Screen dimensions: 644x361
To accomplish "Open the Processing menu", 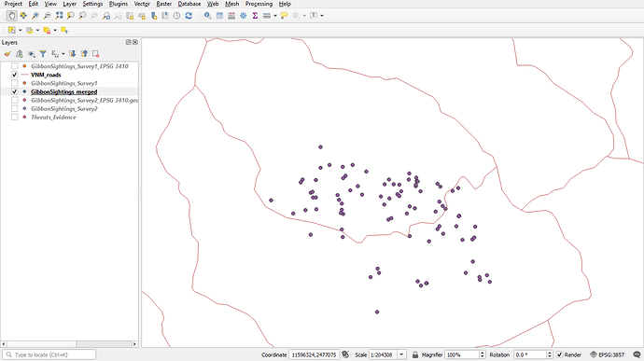I will 259,4.
